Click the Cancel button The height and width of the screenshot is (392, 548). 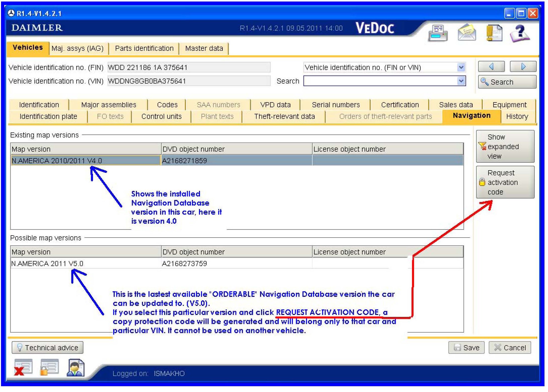pos(510,348)
